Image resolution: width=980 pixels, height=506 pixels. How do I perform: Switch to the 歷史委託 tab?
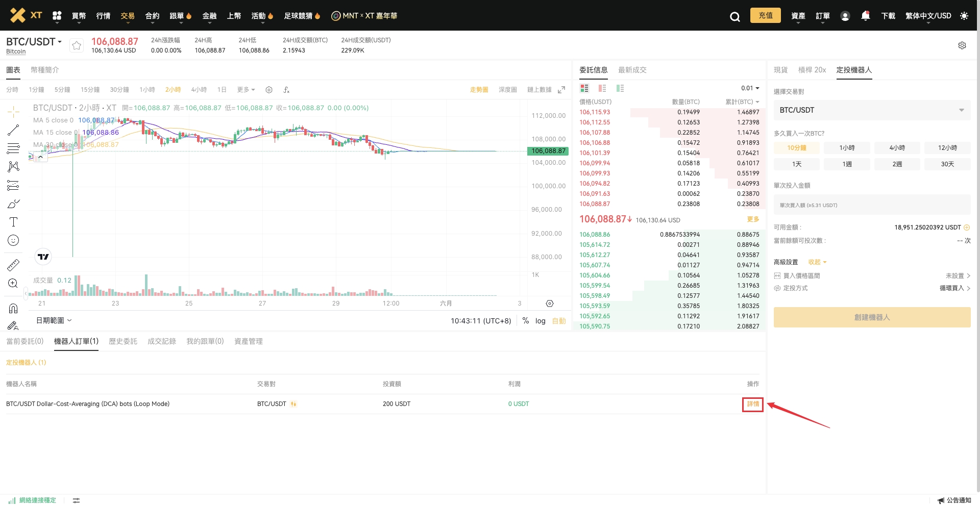click(x=123, y=341)
